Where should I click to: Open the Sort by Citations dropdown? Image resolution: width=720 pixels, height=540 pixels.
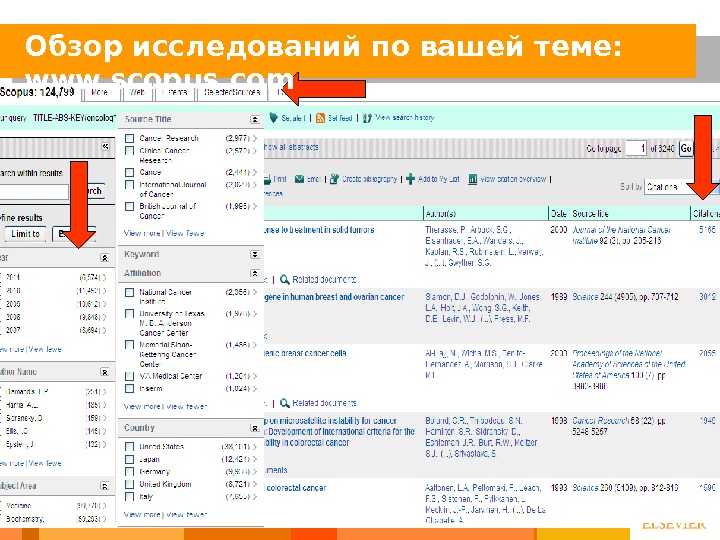[x=682, y=187]
